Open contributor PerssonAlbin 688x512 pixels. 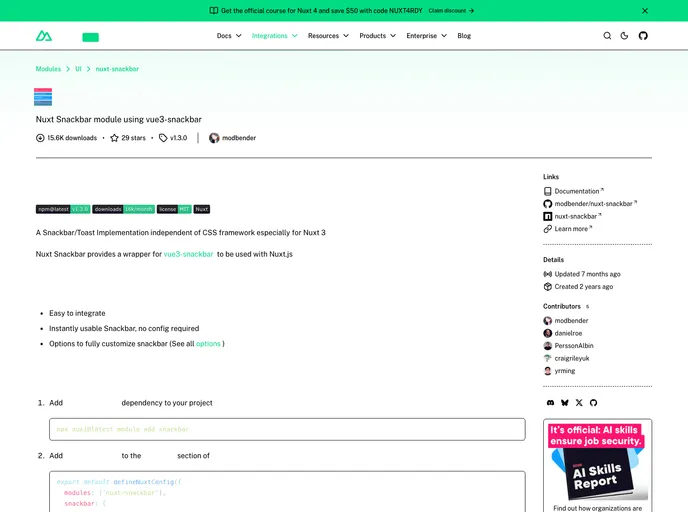(574, 346)
